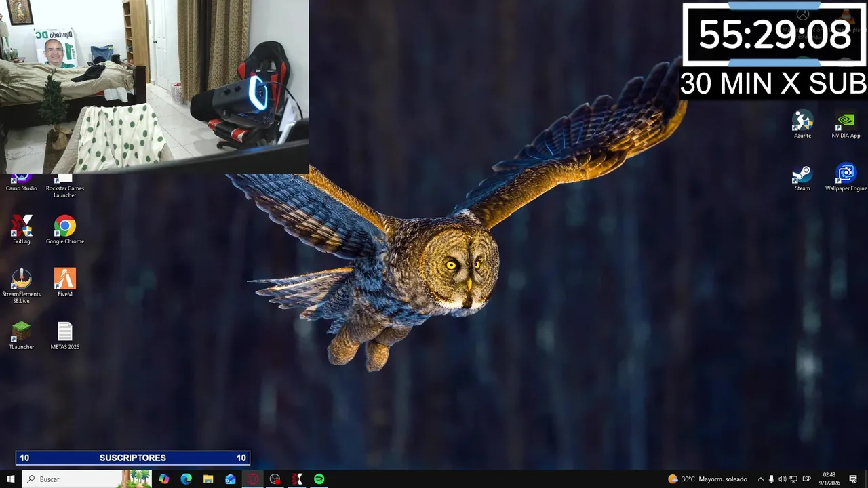Select the NVIDIA App desktop icon
This screenshot has height=488, width=868.
pyautogui.click(x=846, y=124)
